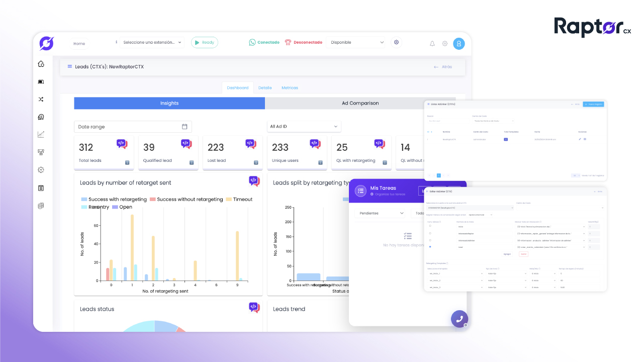
Task: Click the green Ready button
Action: pyautogui.click(x=204, y=42)
